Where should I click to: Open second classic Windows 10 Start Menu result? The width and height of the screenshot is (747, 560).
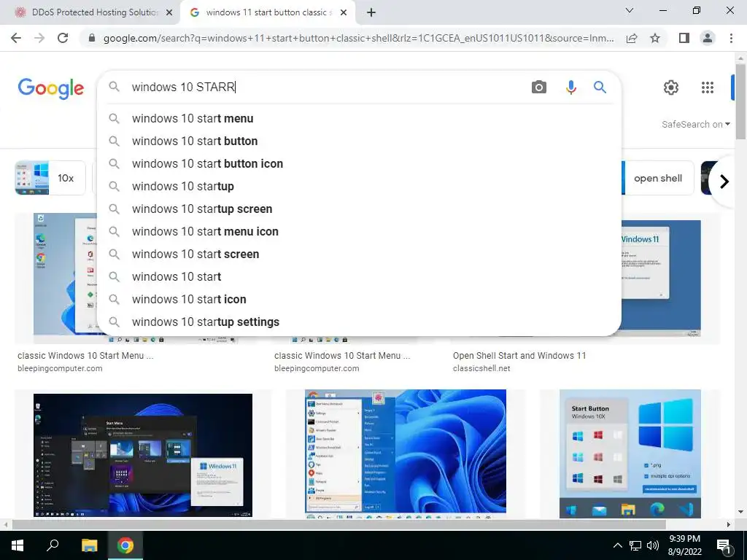coord(342,356)
